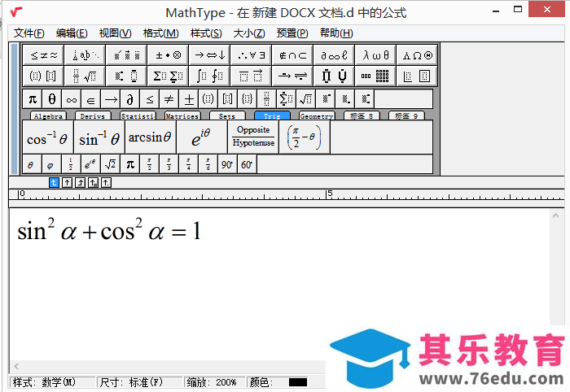Open underbar and overbar templates palette
Image resolution: width=570 pixels, height=392 pixels.
tap(251, 76)
